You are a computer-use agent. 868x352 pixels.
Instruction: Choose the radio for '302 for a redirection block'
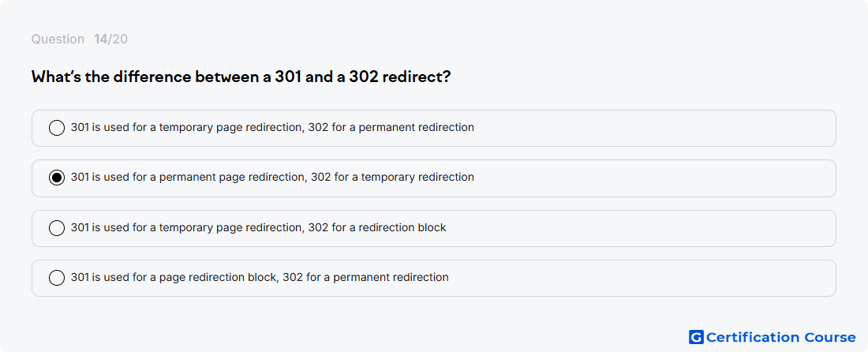point(57,228)
